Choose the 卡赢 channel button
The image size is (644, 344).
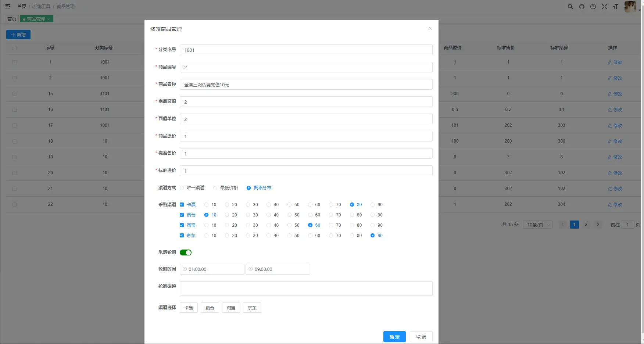pyautogui.click(x=189, y=308)
